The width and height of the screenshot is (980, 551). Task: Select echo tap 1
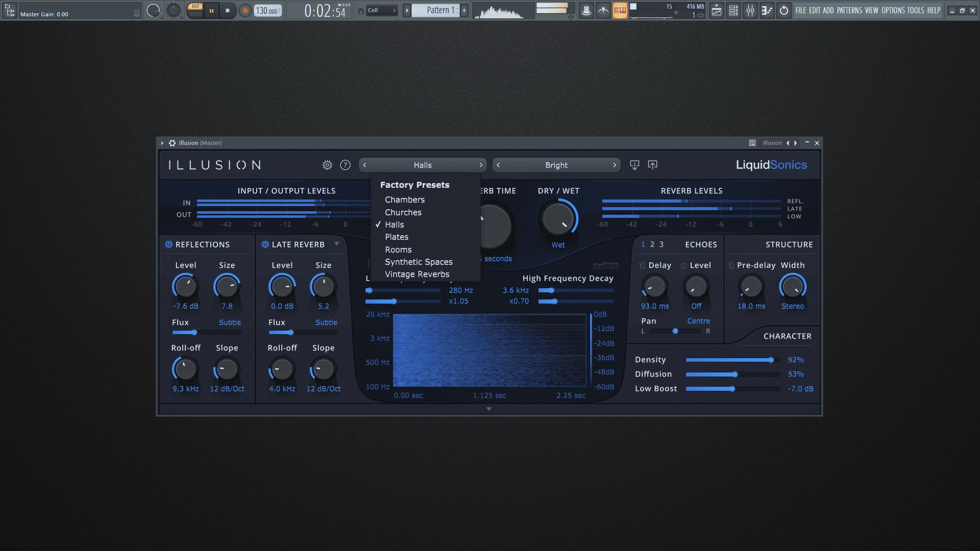pyautogui.click(x=643, y=244)
